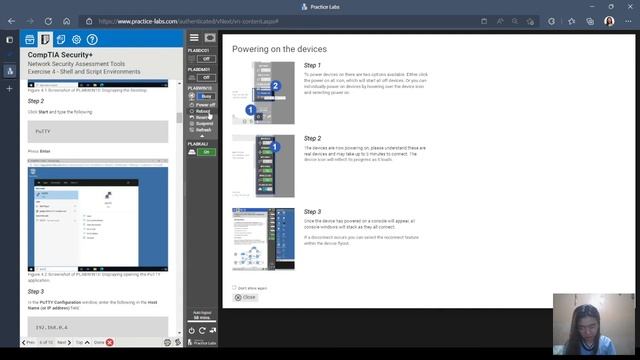Click the exit lab icon
The width and height of the screenshot is (640, 360).
click(213, 331)
